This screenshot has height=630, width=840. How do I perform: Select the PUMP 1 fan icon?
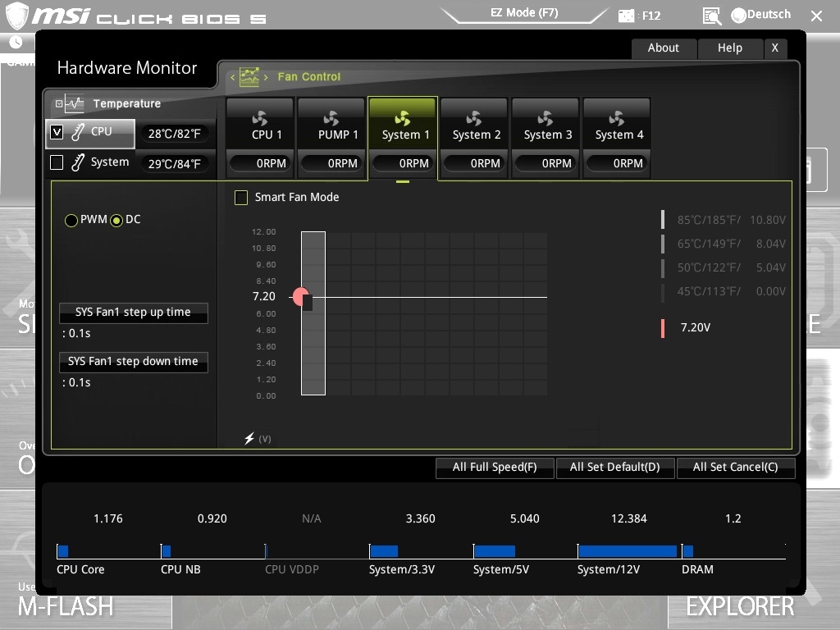click(331, 119)
